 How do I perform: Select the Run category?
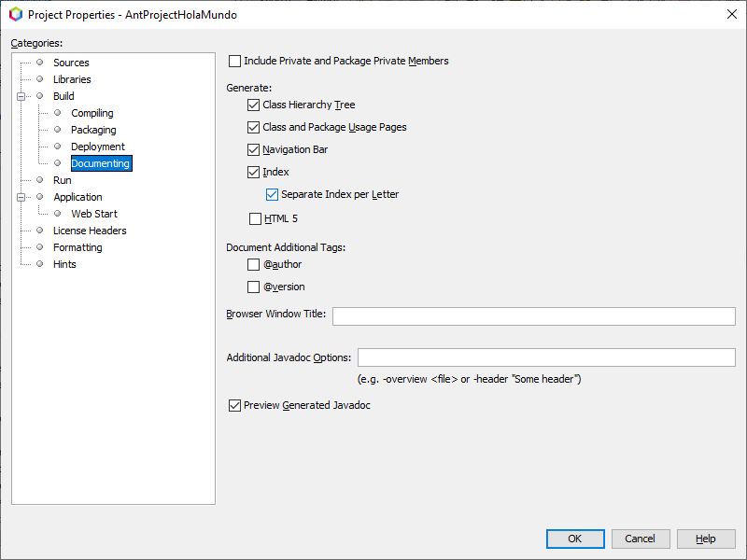pos(62,180)
